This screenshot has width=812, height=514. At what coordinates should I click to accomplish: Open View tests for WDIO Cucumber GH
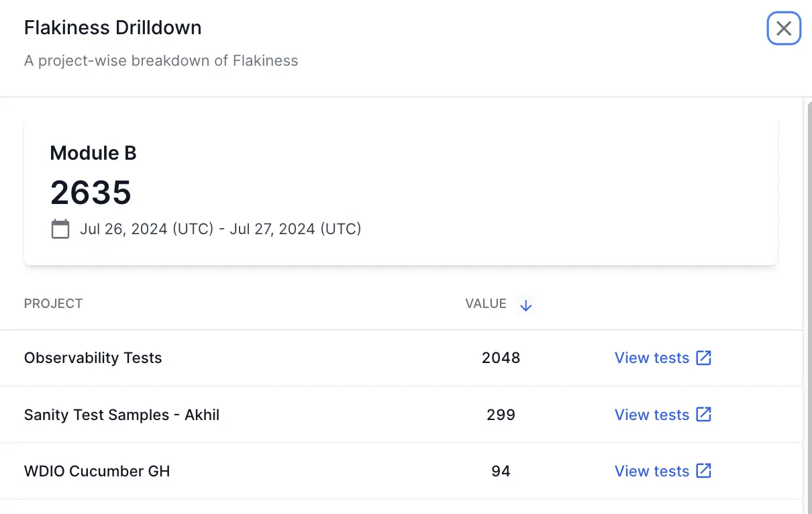(x=652, y=471)
